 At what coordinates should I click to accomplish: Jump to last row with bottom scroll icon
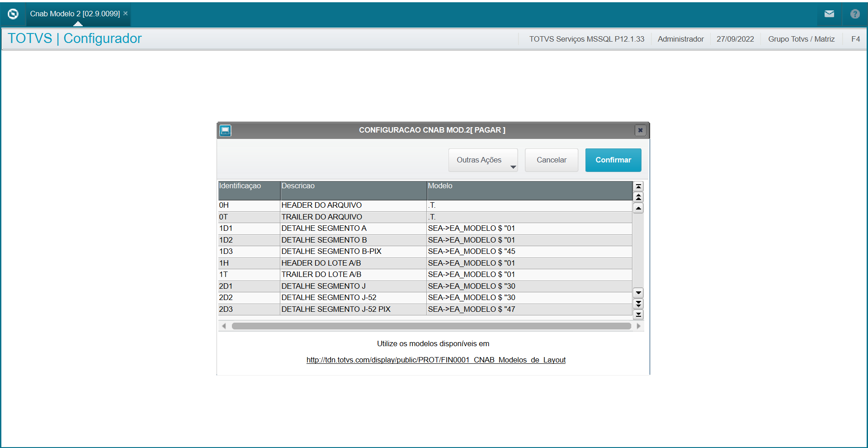638,315
